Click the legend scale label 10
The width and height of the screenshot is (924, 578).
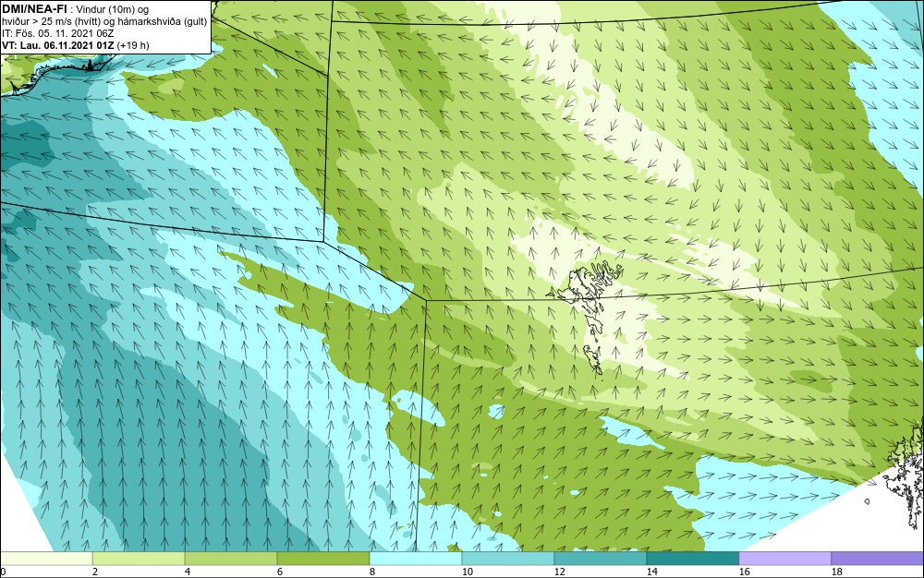pos(467,572)
